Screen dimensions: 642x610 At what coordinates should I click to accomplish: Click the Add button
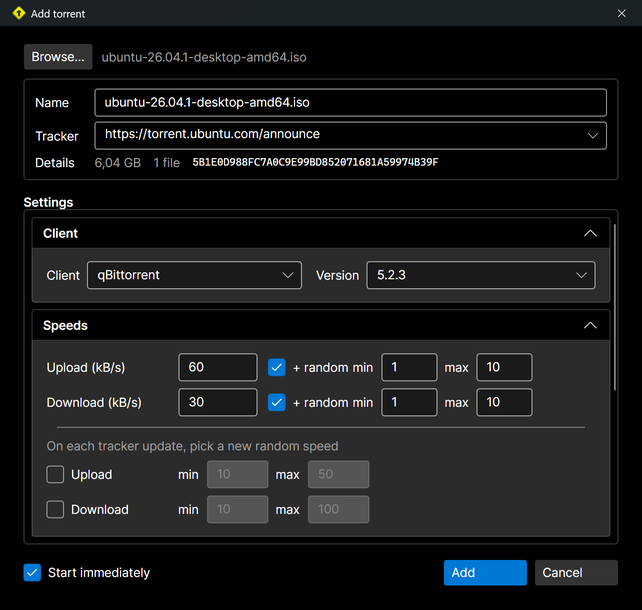click(485, 573)
